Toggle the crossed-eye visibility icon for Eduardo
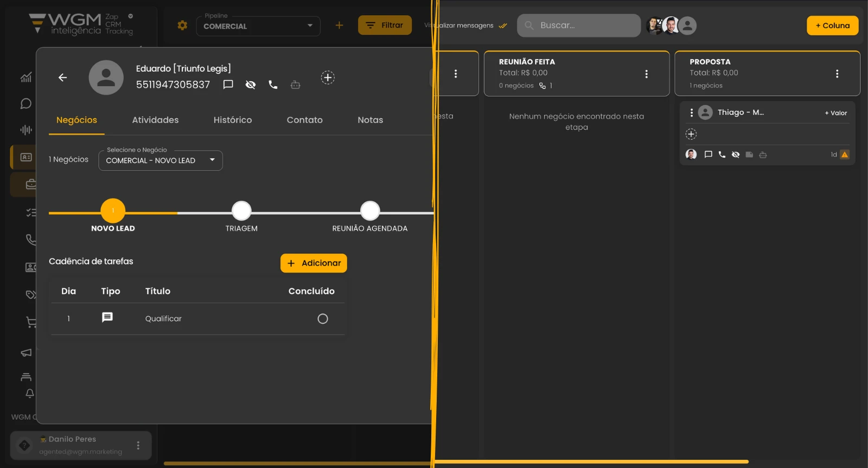The height and width of the screenshot is (468, 868). point(250,85)
